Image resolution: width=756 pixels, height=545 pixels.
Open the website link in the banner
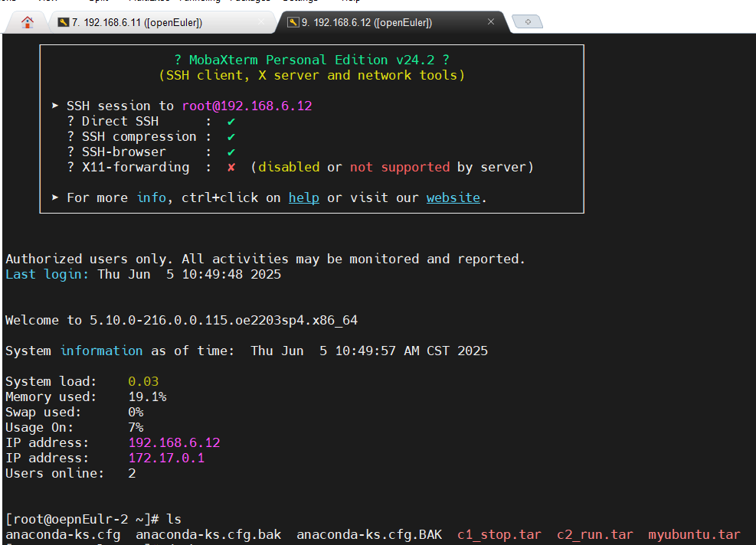tap(453, 197)
